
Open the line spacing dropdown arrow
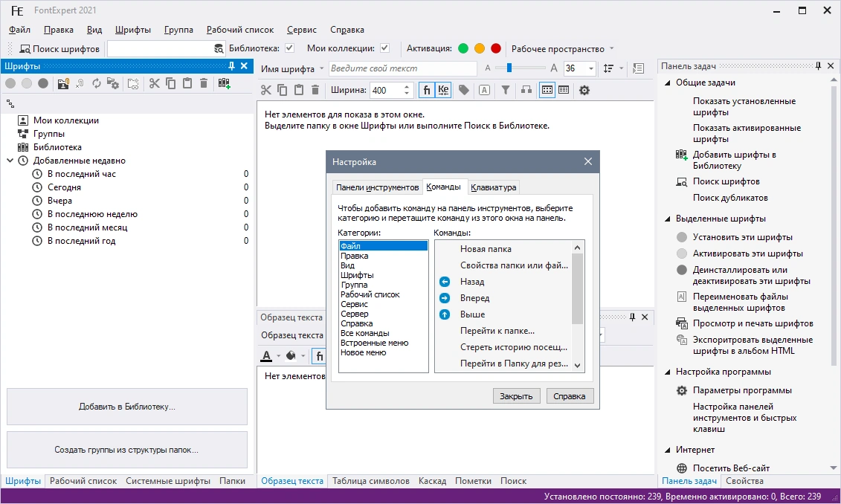click(x=622, y=68)
